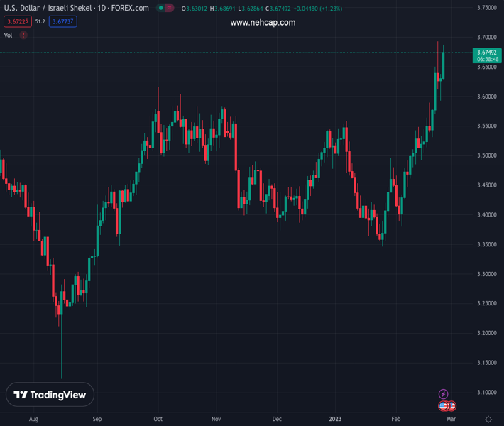The width and height of the screenshot is (504, 426).
Task: Click the Sep label on time axis
Action: pyautogui.click(x=97, y=420)
